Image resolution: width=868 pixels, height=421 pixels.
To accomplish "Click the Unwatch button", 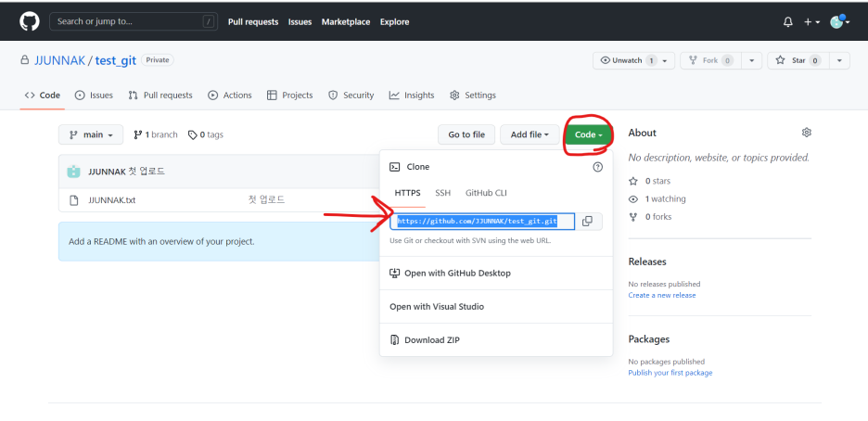I will [633, 60].
